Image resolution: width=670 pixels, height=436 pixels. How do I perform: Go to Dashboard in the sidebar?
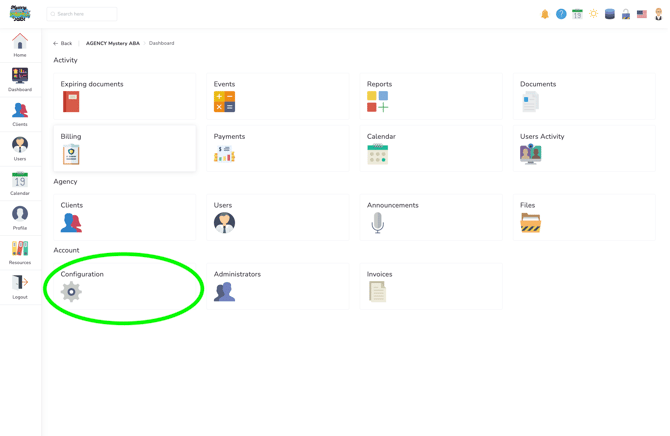point(20,80)
